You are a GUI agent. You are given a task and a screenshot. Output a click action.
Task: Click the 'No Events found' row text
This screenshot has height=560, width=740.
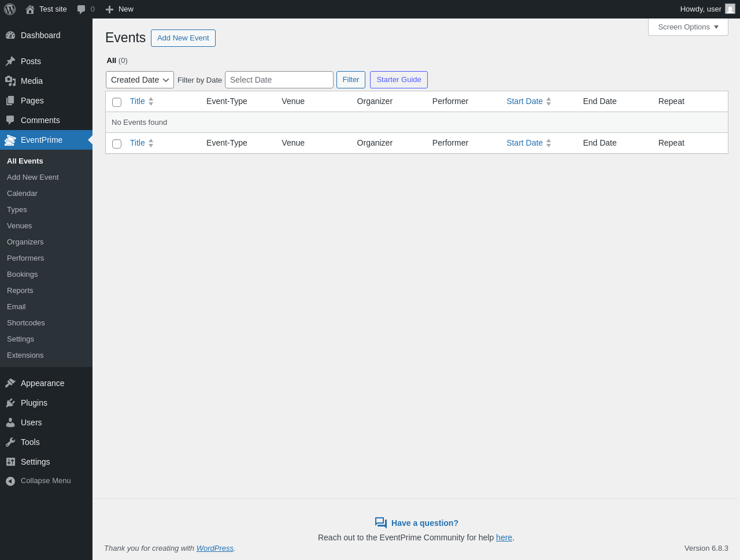point(139,123)
